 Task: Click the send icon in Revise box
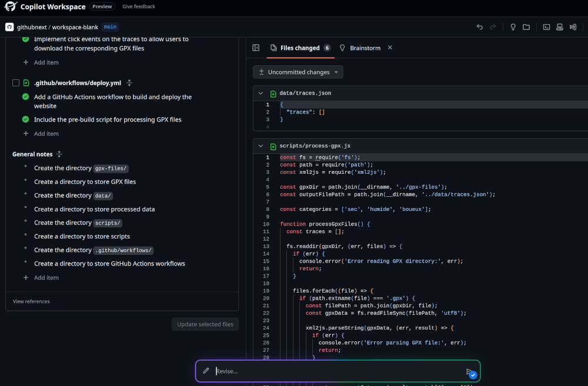pyautogui.click(x=470, y=372)
